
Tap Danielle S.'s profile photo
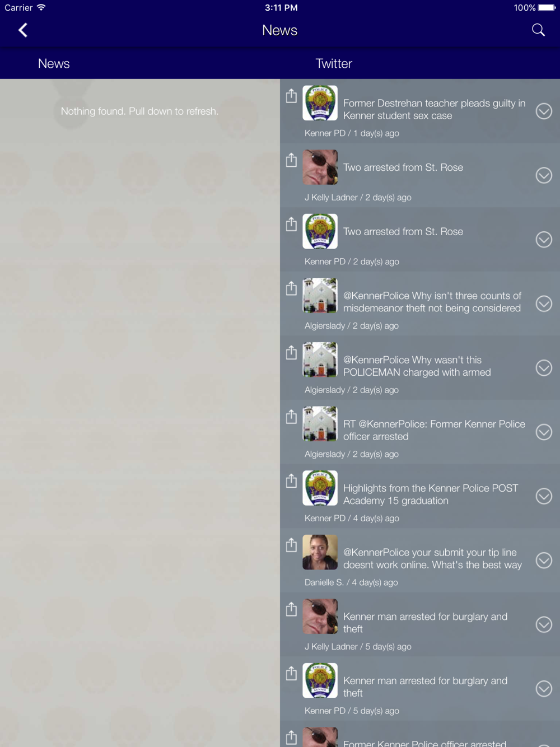click(320, 552)
